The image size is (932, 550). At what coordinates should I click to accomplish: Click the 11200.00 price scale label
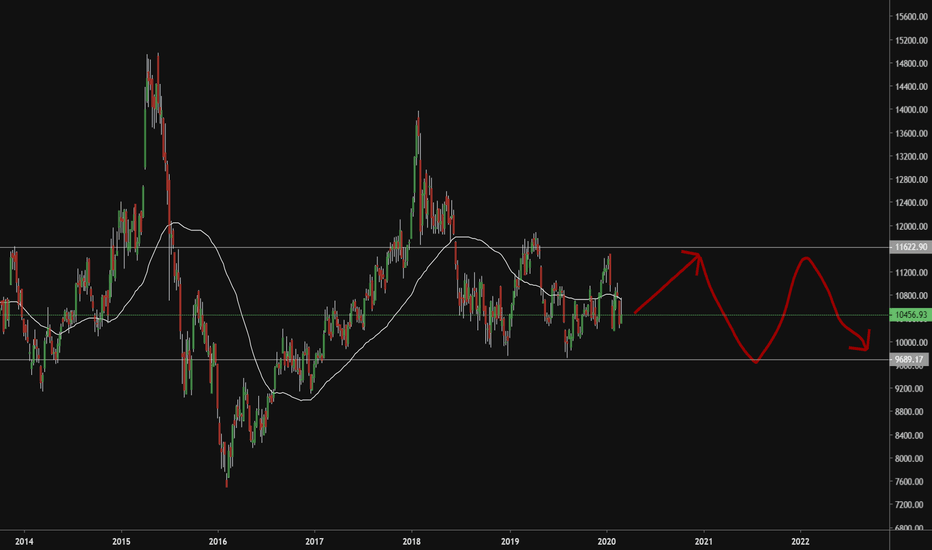[912, 272]
